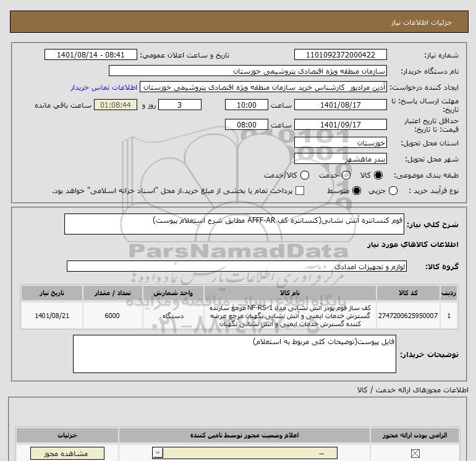Viewport: 476px width, 461px height.
Task: Select the کالا category radio button
Action: point(378,175)
